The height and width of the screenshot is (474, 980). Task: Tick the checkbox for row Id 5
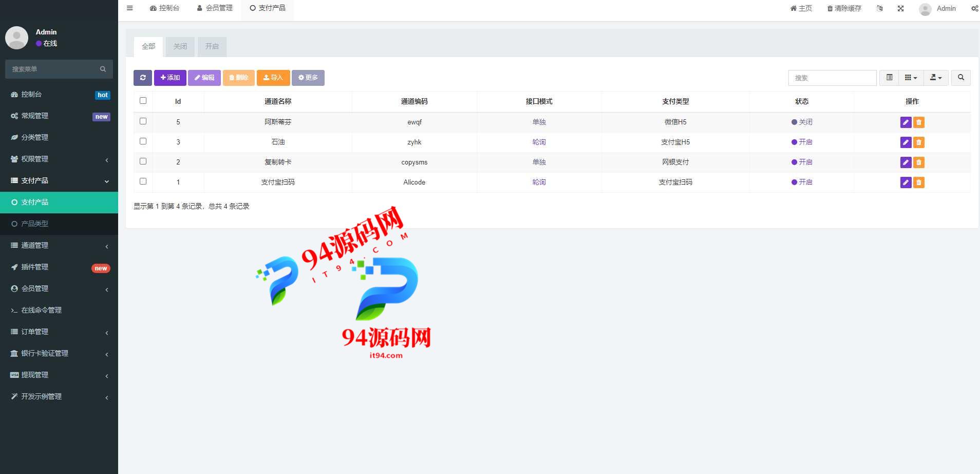click(143, 121)
